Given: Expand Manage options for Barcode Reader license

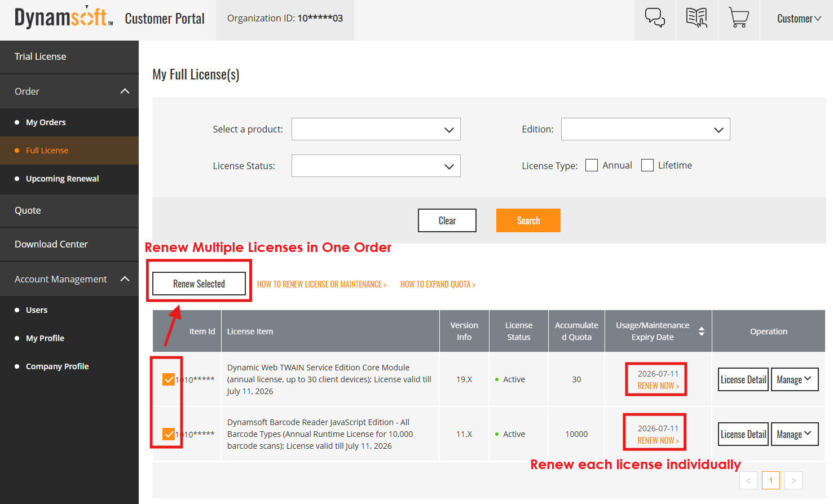Looking at the screenshot, I should point(795,434).
